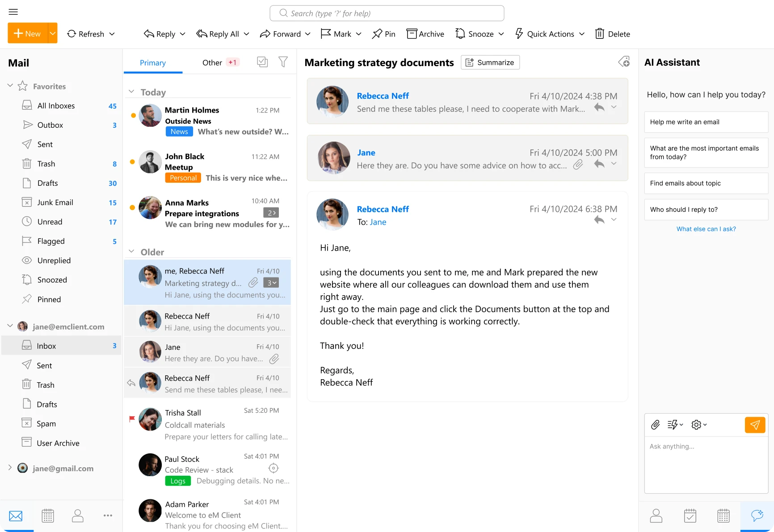The width and height of the screenshot is (774, 532).
Task: Switch to the Primary tab
Action: tap(153, 63)
